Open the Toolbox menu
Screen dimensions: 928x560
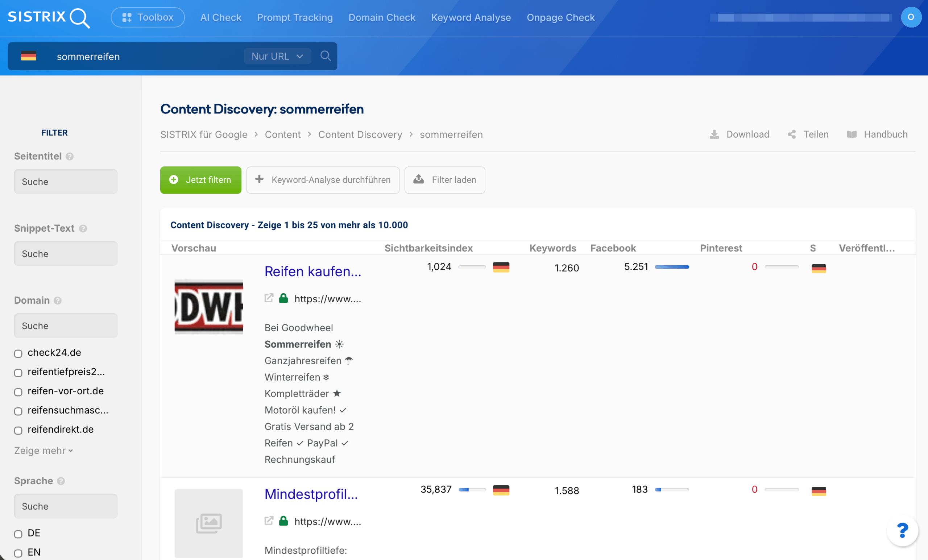(148, 17)
